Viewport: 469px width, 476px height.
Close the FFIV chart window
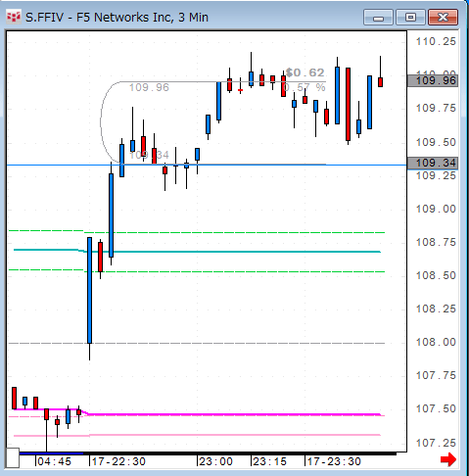pyautogui.click(x=443, y=18)
